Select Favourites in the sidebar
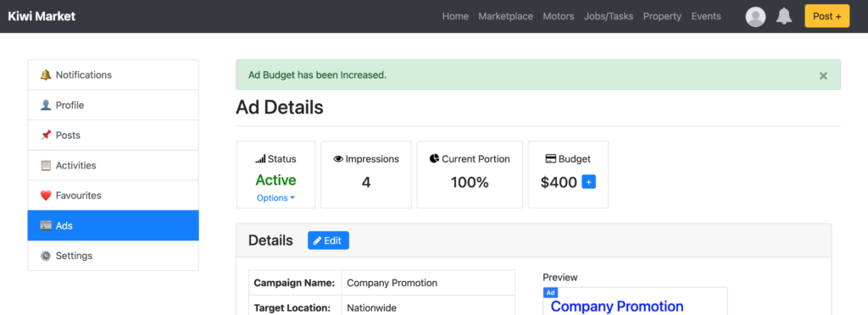Screen dimensions: 868x315 coord(113,195)
